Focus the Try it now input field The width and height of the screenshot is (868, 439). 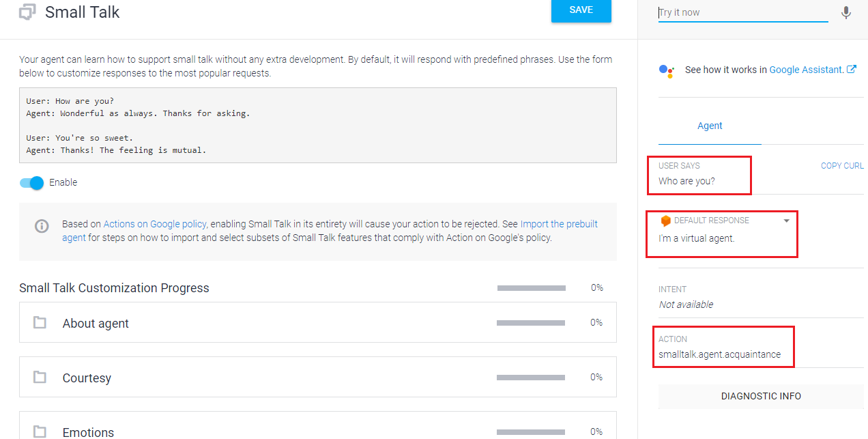[x=742, y=13]
